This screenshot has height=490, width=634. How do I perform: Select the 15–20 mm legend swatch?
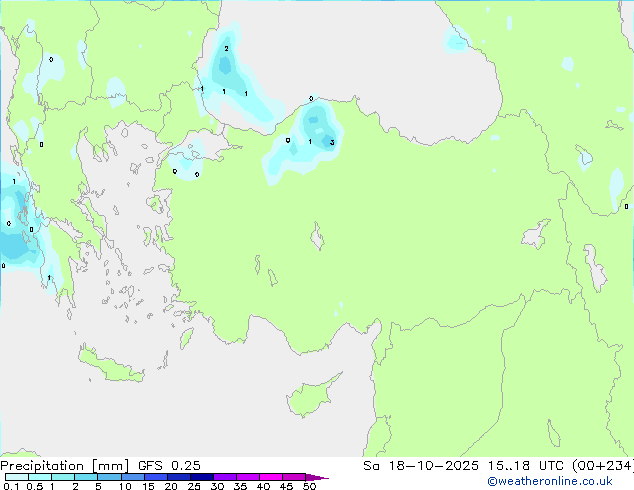[155, 477]
